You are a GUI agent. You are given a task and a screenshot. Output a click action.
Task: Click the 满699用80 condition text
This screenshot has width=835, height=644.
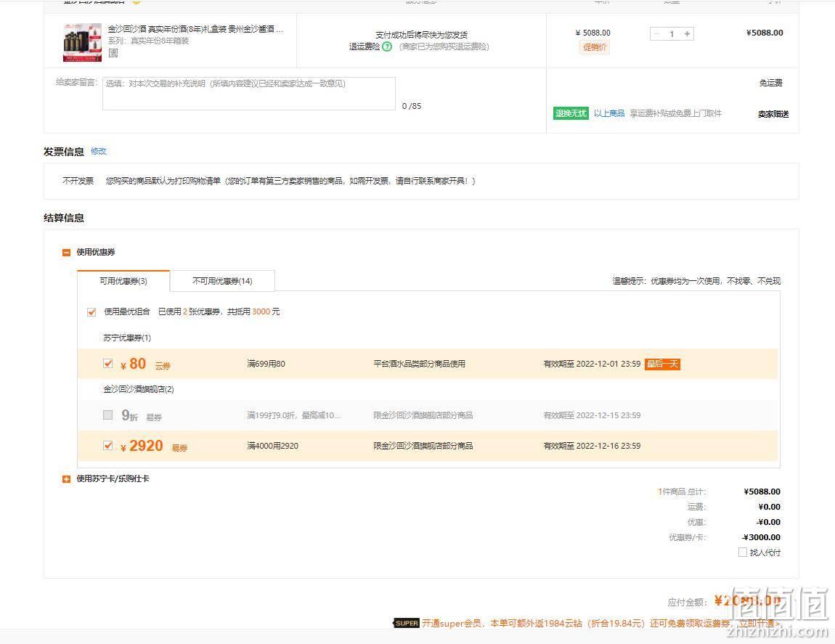point(266,364)
